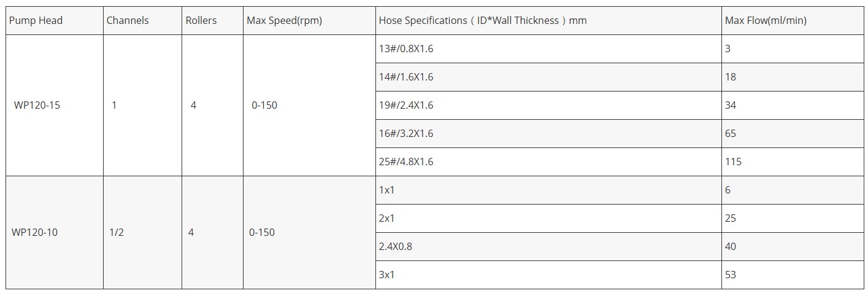Select the max flow value 65
This screenshot has width=868, height=293.
(x=731, y=133)
